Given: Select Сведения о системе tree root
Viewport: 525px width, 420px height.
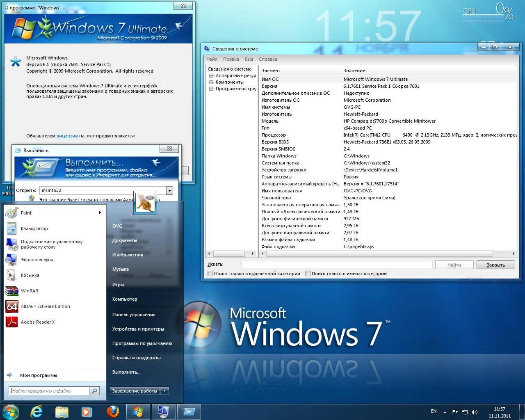Looking at the screenshot, I should pyautogui.click(x=230, y=69).
